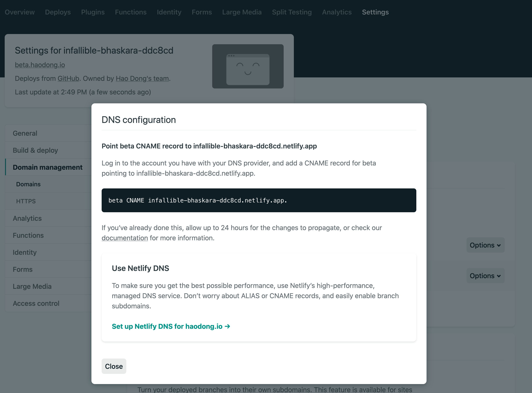
Task: Select Access control in left sidebar
Action: tap(36, 303)
